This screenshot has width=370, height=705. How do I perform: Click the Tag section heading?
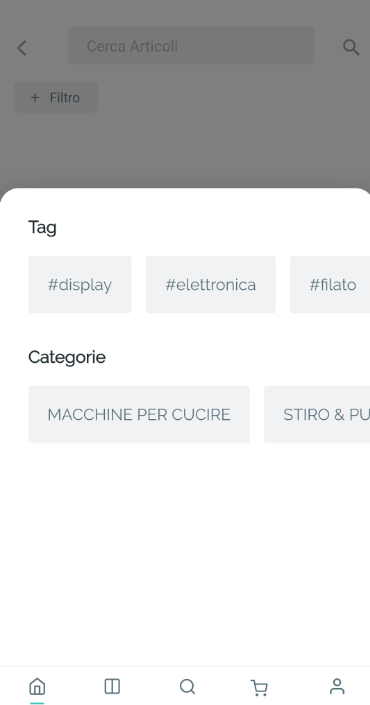[x=42, y=228]
